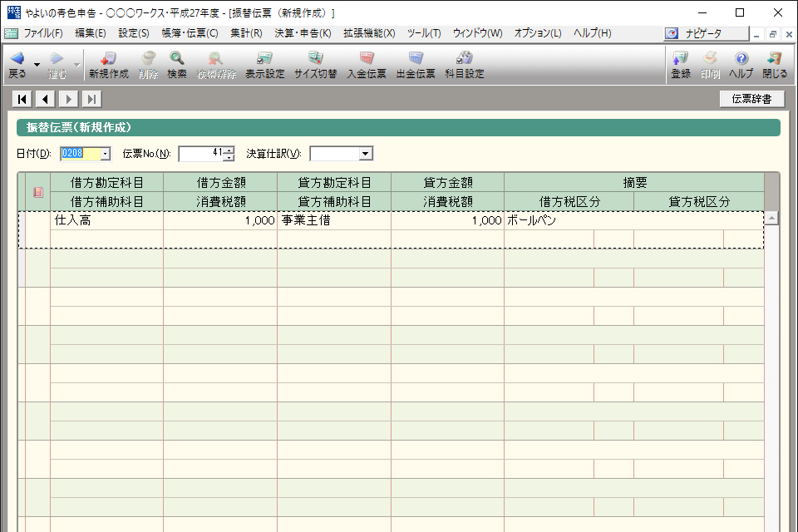Click the サイズ切替 icon
Screen dimensions: 798x532
tap(316, 58)
